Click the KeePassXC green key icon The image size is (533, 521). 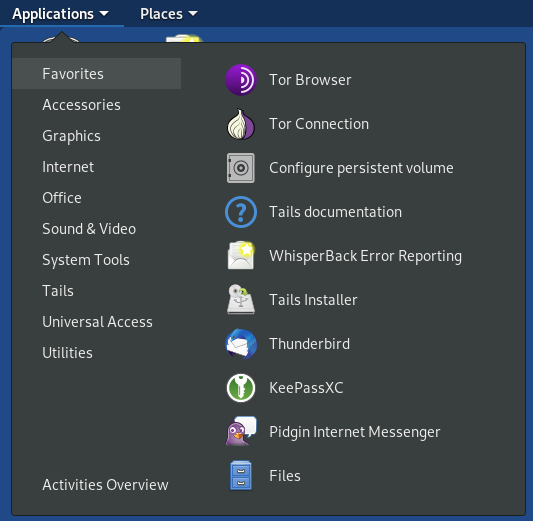click(x=241, y=388)
